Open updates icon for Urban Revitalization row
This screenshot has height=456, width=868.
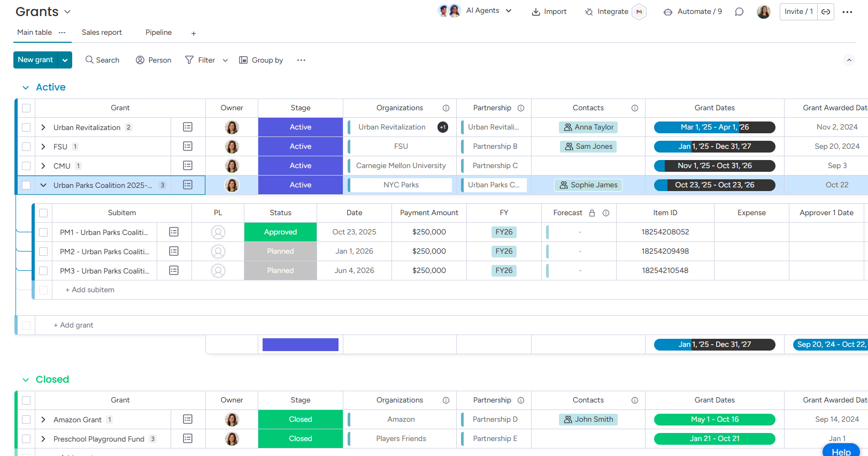[x=188, y=127]
